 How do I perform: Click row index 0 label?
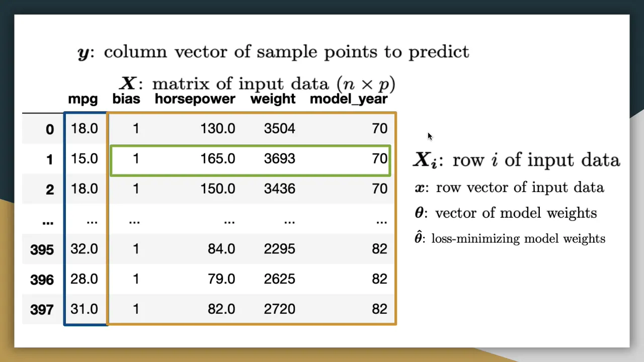point(49,130)
